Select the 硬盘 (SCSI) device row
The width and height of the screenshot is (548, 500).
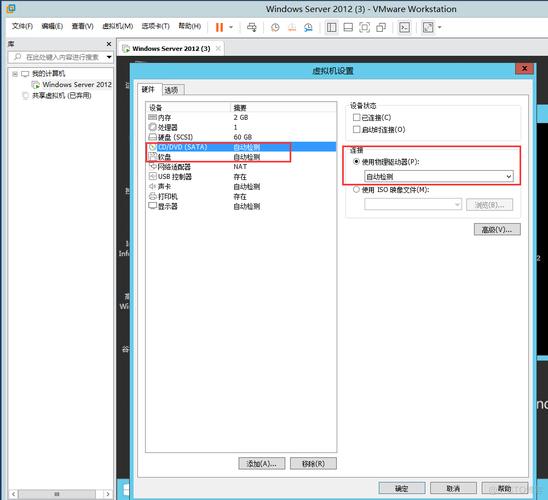tap(241, 137)
